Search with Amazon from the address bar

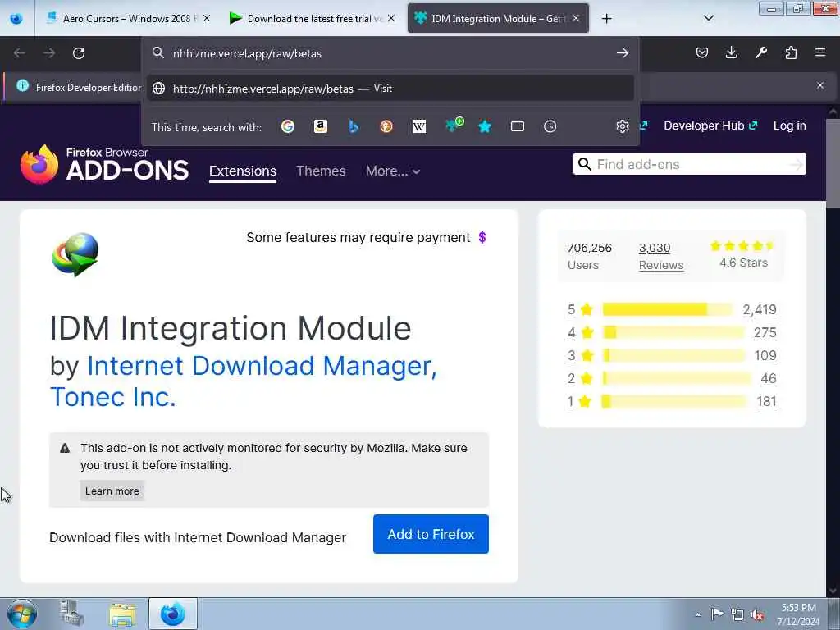point(321,126)
